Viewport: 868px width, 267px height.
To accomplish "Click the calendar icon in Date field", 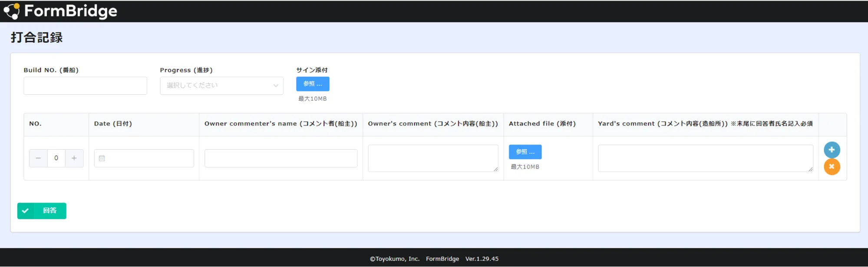I will point(102,158).
